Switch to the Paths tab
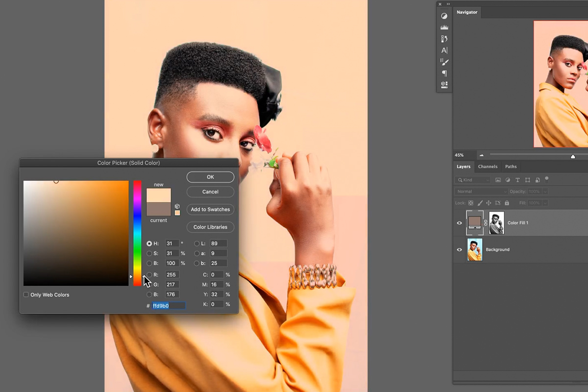The width and height of the screenshot is (588, 392). (511, 167)
